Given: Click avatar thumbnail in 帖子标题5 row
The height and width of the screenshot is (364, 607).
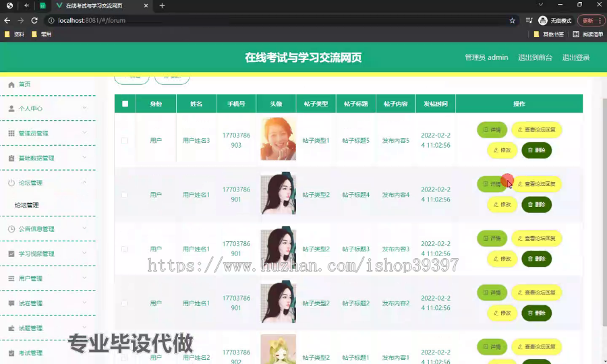Looking at the screenshot, I should click(278, 139).
